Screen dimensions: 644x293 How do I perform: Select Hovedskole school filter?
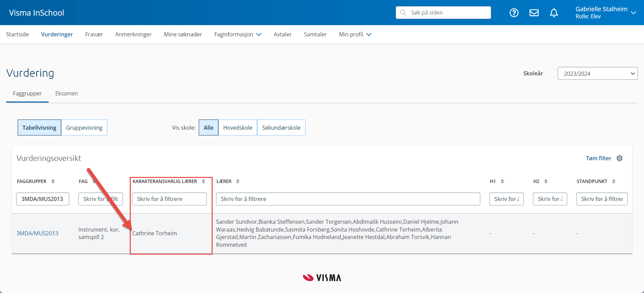click(x=237, y=128)
